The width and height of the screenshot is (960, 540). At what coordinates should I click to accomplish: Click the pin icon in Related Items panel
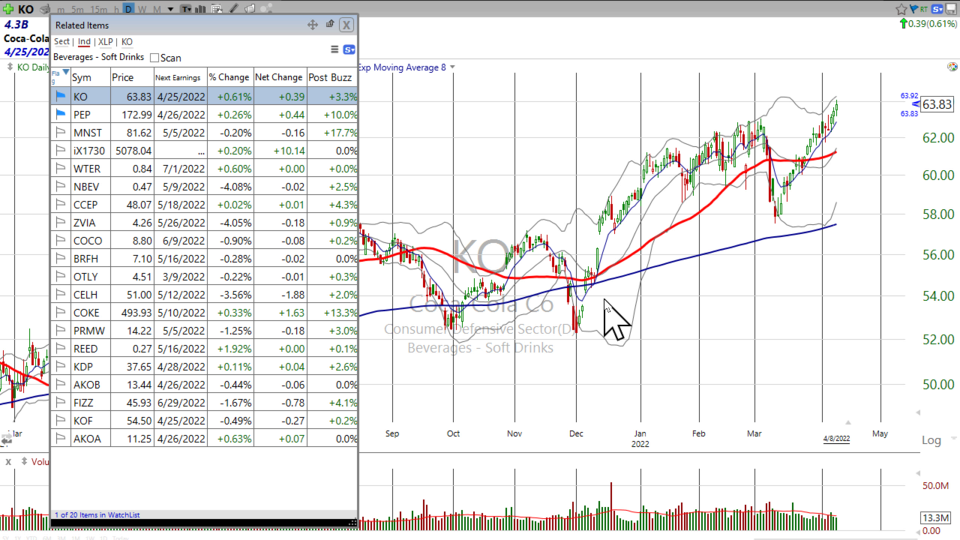330,25
